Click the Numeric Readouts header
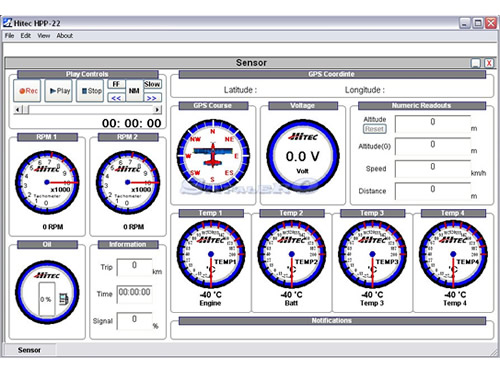This screenshot has width=500, height=373. click(x=422, y=106)
